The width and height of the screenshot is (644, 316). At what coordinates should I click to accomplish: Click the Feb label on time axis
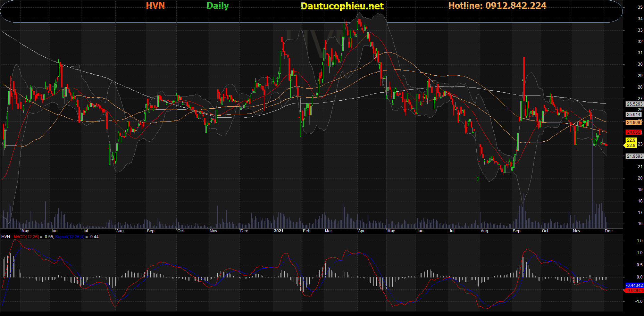[x=307, y=231]
